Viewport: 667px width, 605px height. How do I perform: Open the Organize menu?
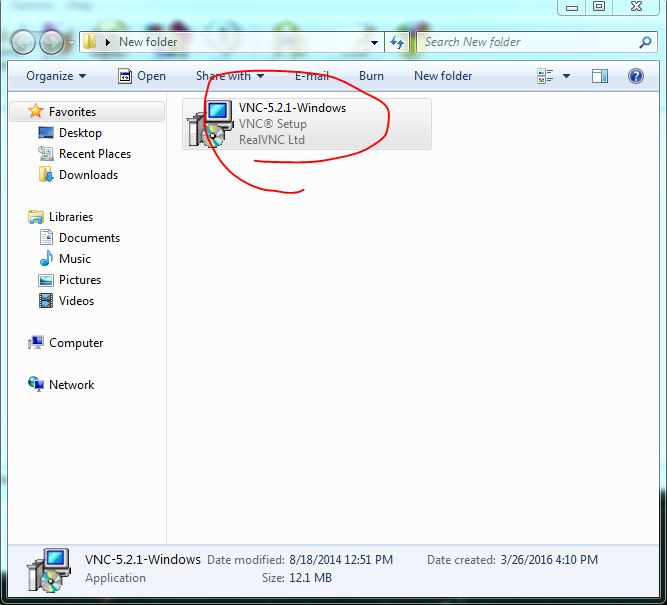click(56, 76)
